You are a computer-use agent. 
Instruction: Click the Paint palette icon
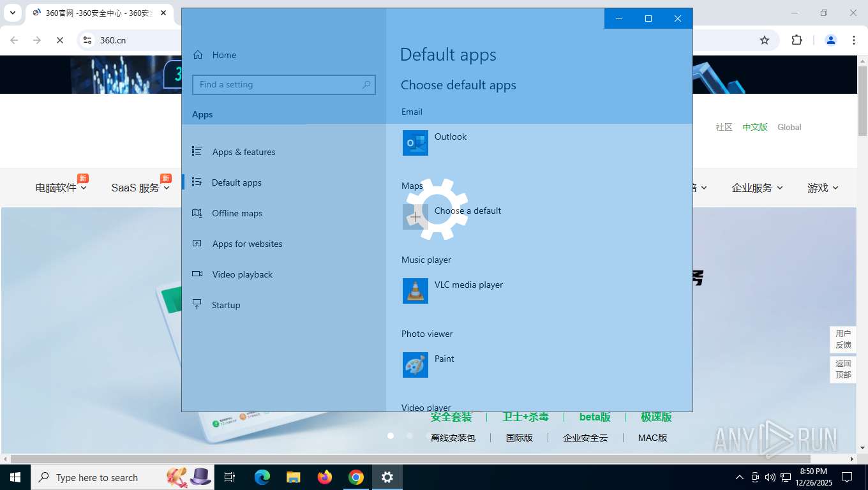tap(415, 365)
